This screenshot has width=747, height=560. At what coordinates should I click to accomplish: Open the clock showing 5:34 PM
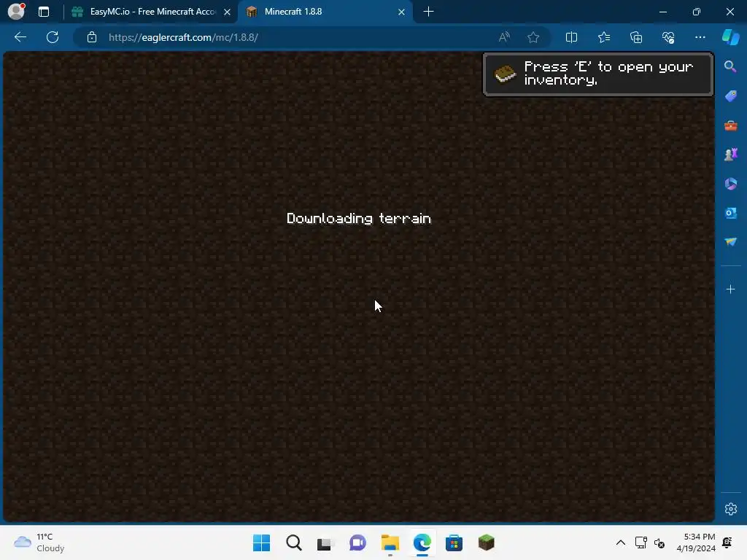point(696,542)
